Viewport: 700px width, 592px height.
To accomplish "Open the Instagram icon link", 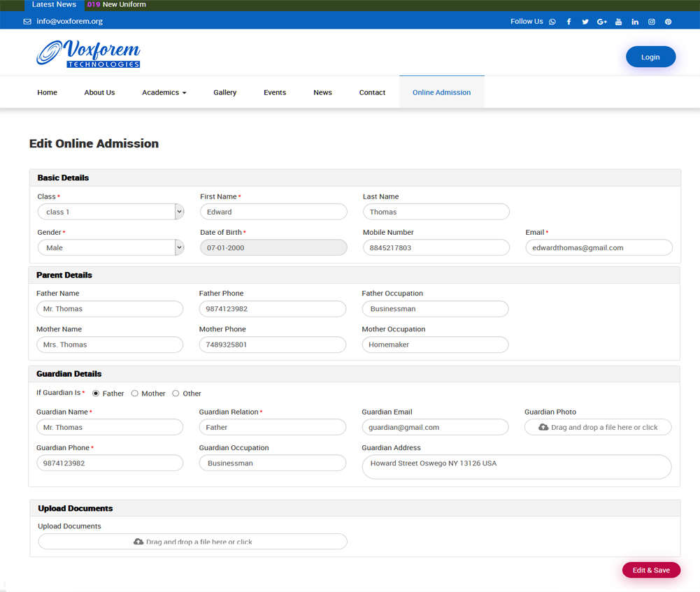I will pyautogui.click(x=651, y=22).
